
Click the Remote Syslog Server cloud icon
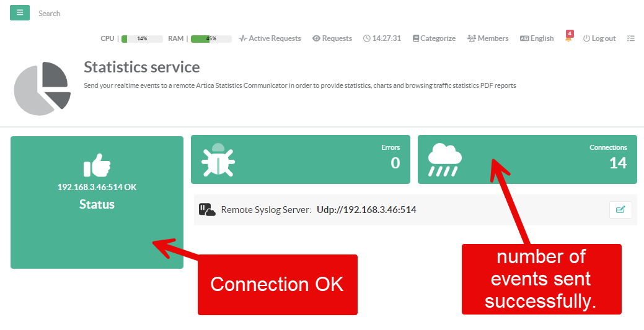pos(207,210)
